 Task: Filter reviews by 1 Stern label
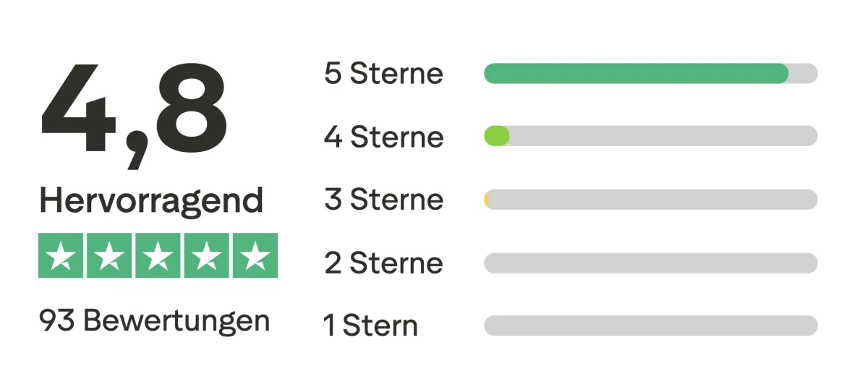point(370,326)
